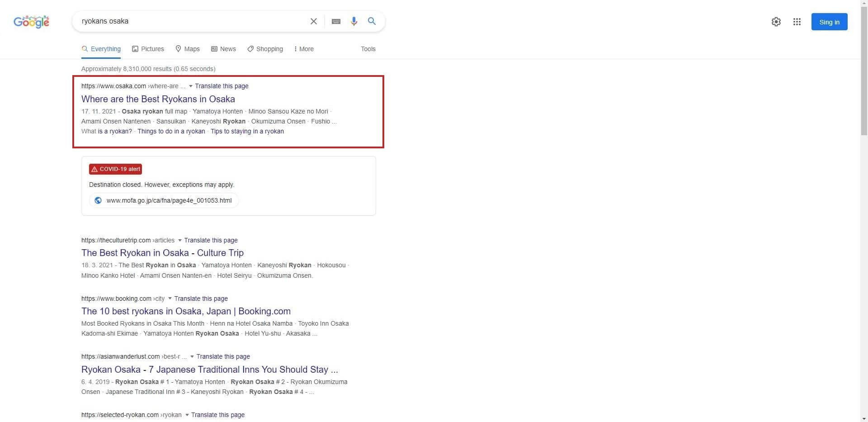The image size is (868, 422).
Task: Click the COVID-19 alert badge
Action: [x=115, y=169]
